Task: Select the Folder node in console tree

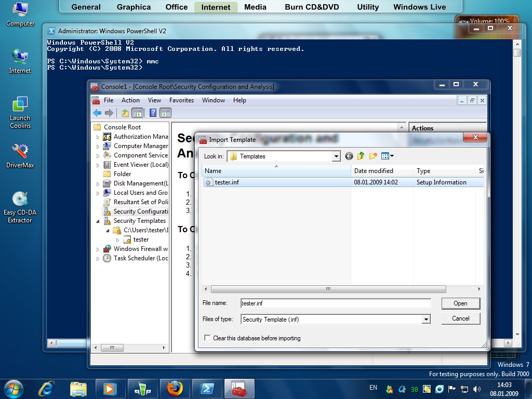Action: (117, 174)
